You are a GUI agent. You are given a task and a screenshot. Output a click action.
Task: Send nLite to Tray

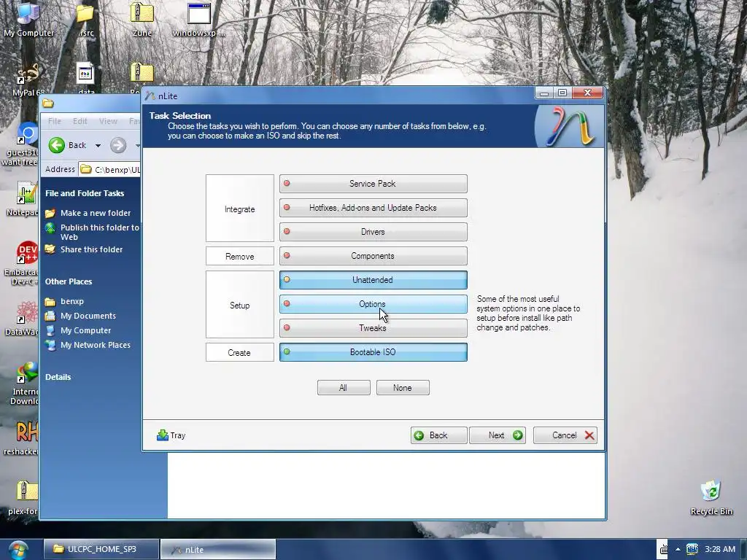click(x=171, y=435)
